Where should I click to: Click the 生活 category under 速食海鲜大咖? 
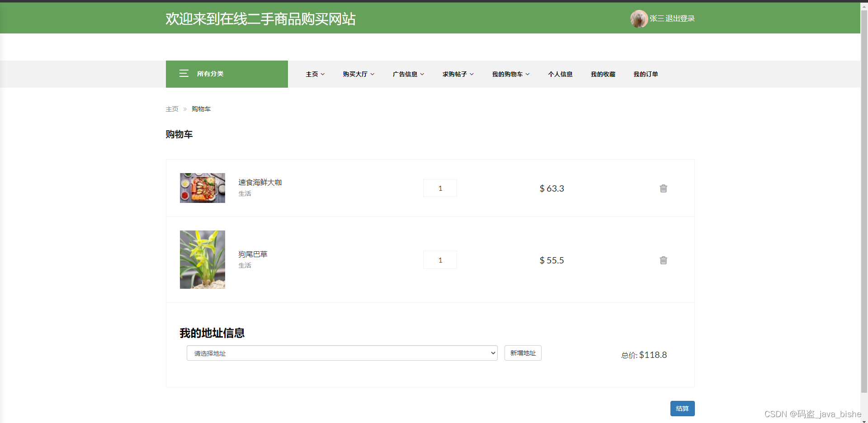click(x=245, y=193)
